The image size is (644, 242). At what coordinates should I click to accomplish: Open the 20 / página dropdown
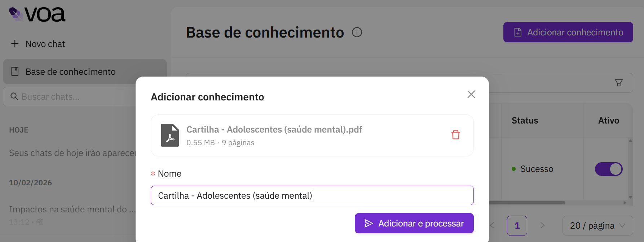click(597, 226)
